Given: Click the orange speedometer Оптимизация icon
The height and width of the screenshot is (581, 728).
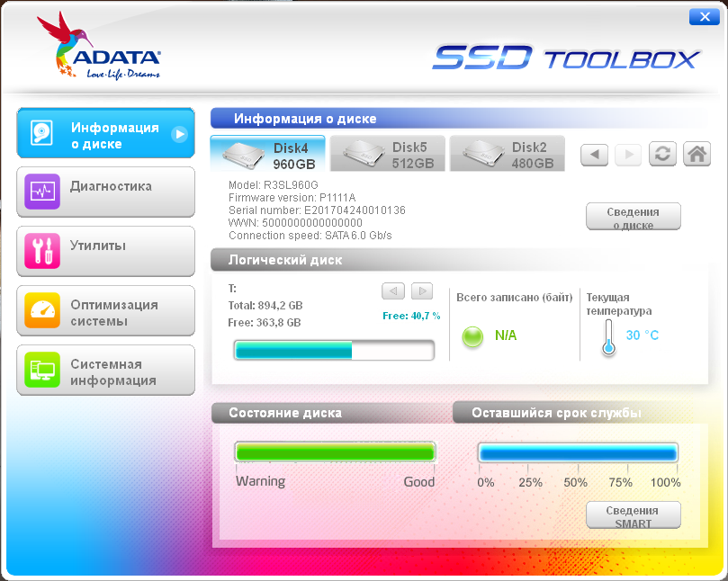Looking at the screenshot, I should tap(41, 310).
